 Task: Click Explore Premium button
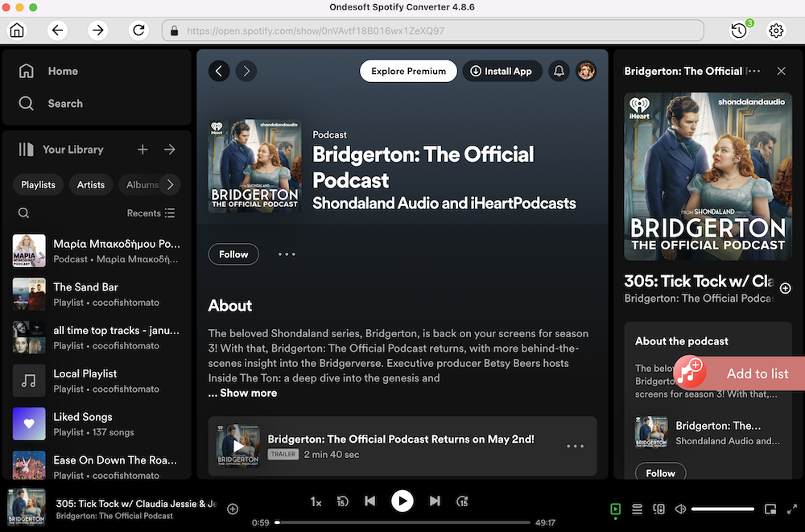tap(408, 71)
